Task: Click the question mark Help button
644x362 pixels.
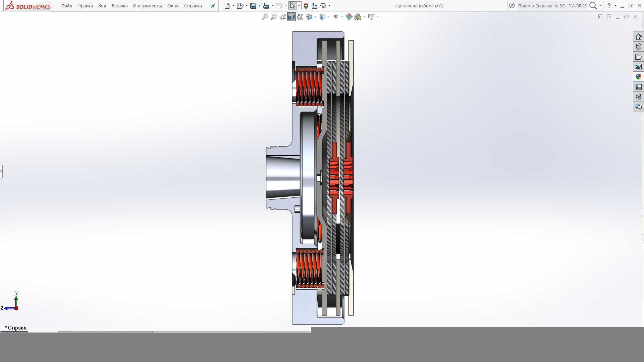Action: pyautogui.click(x=609, y=6)
